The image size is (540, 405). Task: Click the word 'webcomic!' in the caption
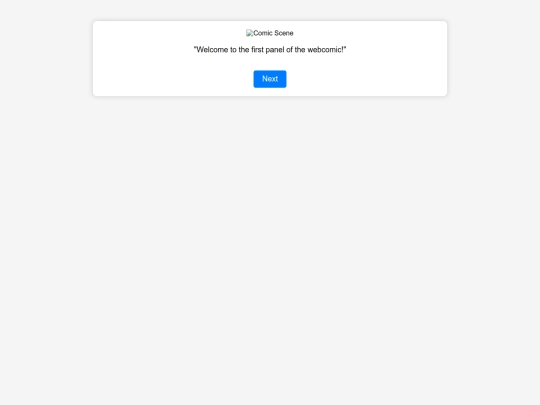click(325, 50)
